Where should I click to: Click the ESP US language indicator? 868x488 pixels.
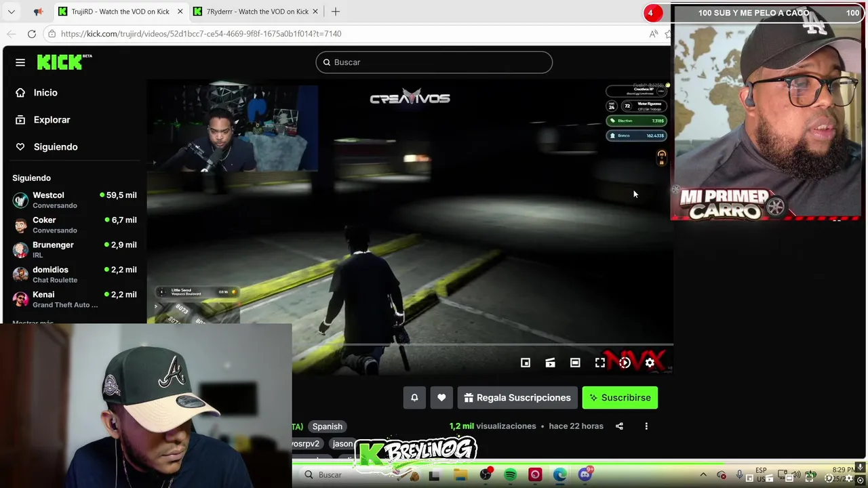click(x=761, y=474)
